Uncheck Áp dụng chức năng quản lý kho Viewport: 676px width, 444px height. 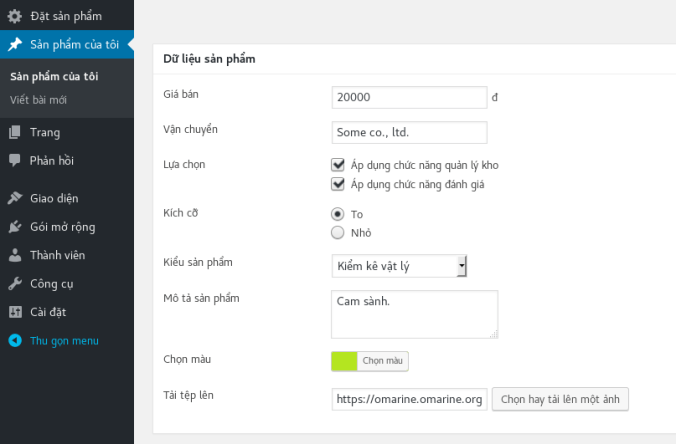tap(338, 165)
